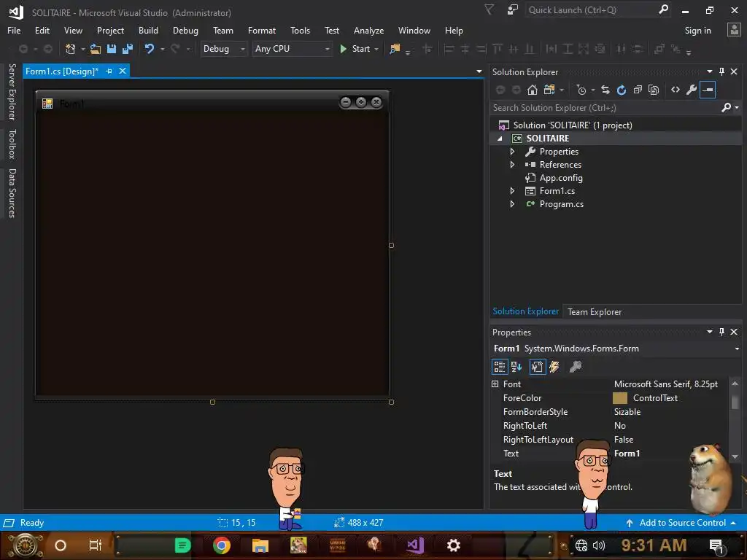Pin the Solution Explorer panel (auto hide)
This screenshot has height=560, width=747.
click(721, 71)
